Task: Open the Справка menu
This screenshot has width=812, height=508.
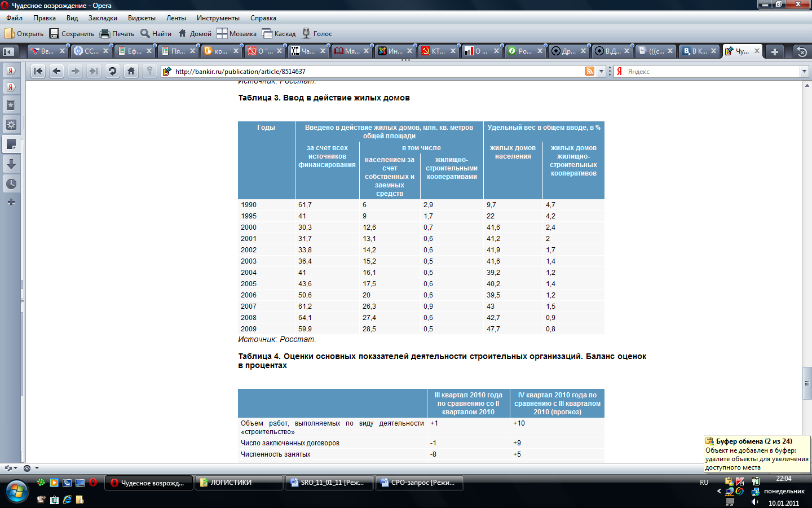Action: coord(263,18)
